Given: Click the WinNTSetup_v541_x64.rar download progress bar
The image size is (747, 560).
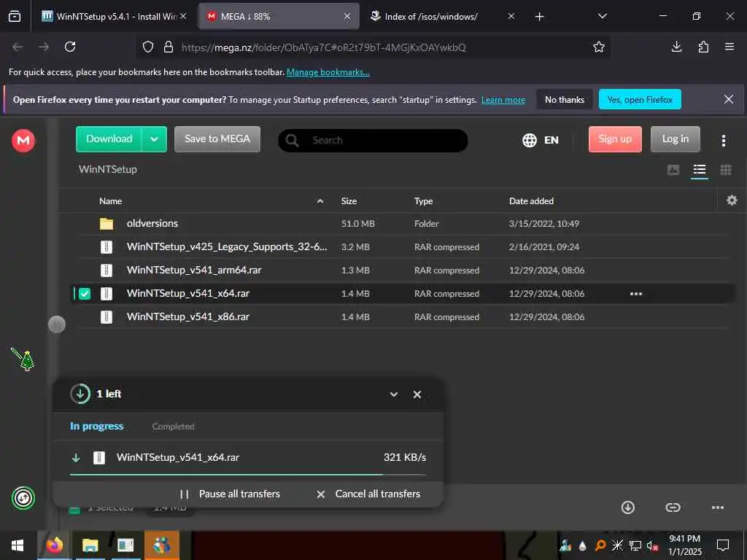Looking at the screenshot, I should coord(248,475).
